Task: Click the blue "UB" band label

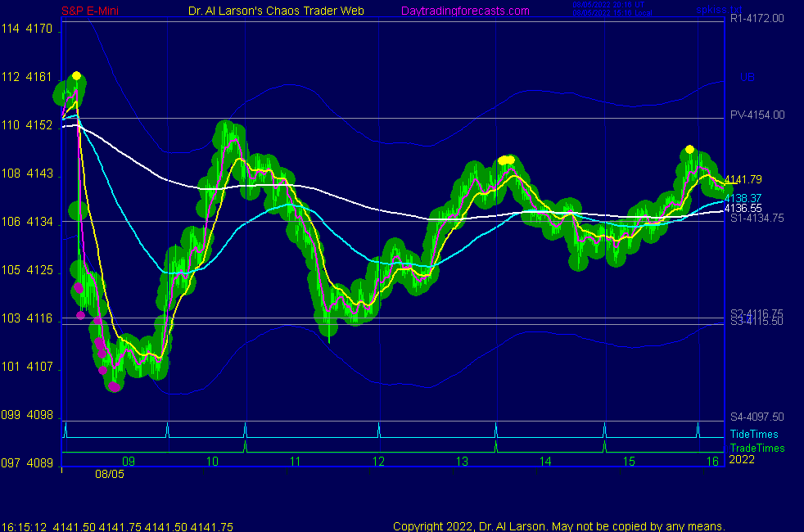Action: point(747,77)
